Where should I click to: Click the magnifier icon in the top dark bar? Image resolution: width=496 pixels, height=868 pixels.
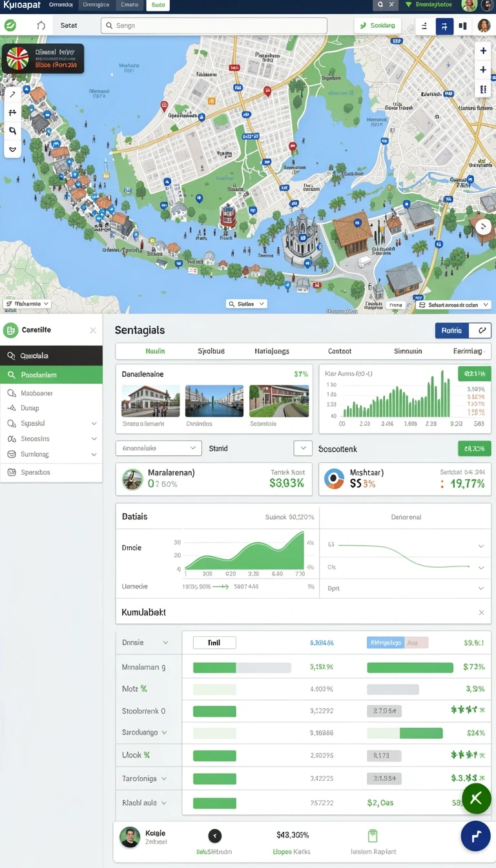(x=380, y=5)
